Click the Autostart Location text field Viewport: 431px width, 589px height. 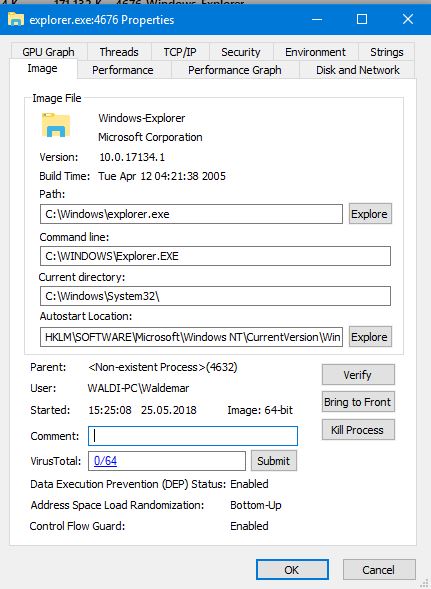point(191,337)
